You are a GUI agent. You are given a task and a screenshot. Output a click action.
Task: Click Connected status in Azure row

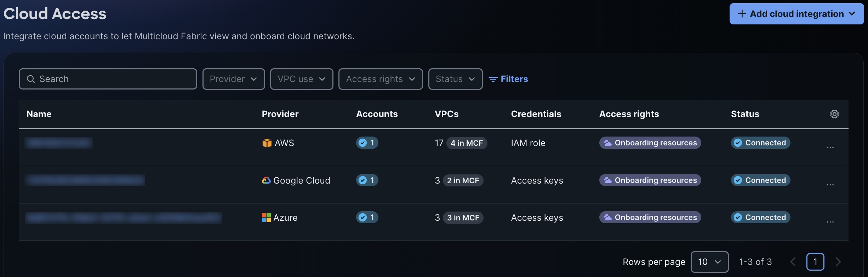pyautogui.click(x=760, y=217)
